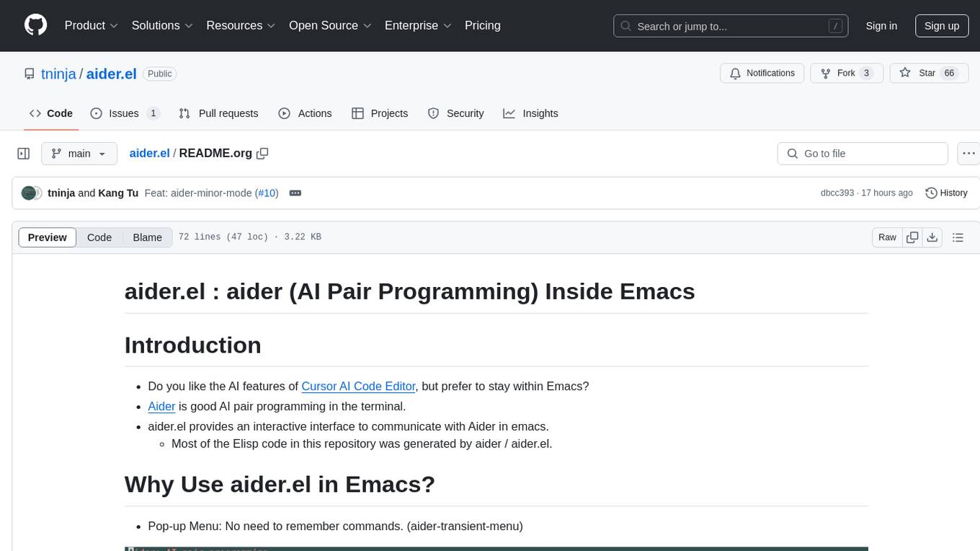Click the Why Use aider.el in Emacs? heading
980x551 pixels.
click(x=280, y=483)
